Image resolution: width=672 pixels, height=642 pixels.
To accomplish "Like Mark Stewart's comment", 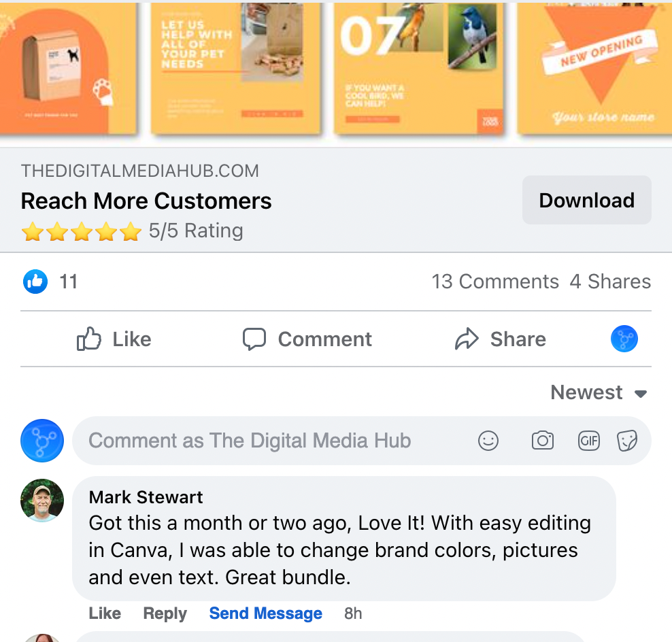I will (105, 613).
